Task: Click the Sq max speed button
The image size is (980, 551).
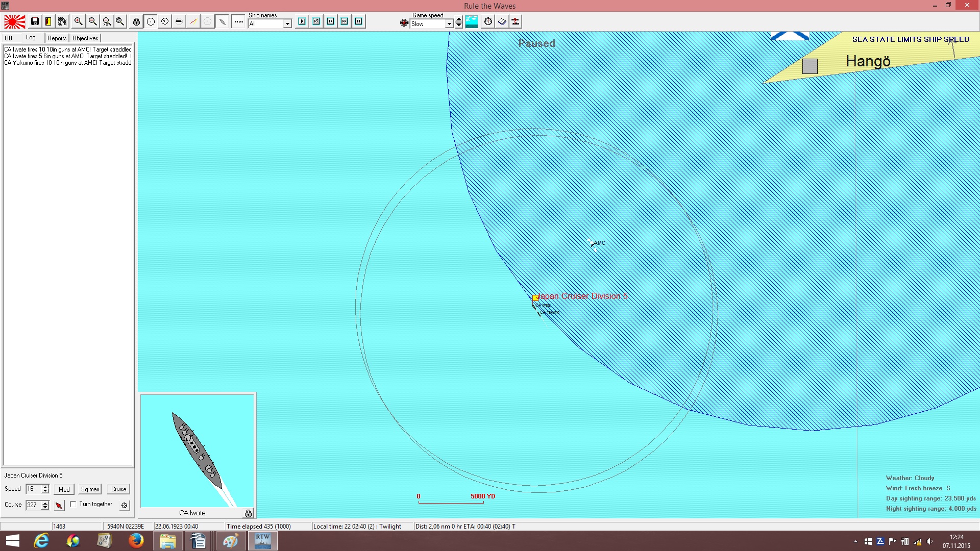Action: pos(90,489)
